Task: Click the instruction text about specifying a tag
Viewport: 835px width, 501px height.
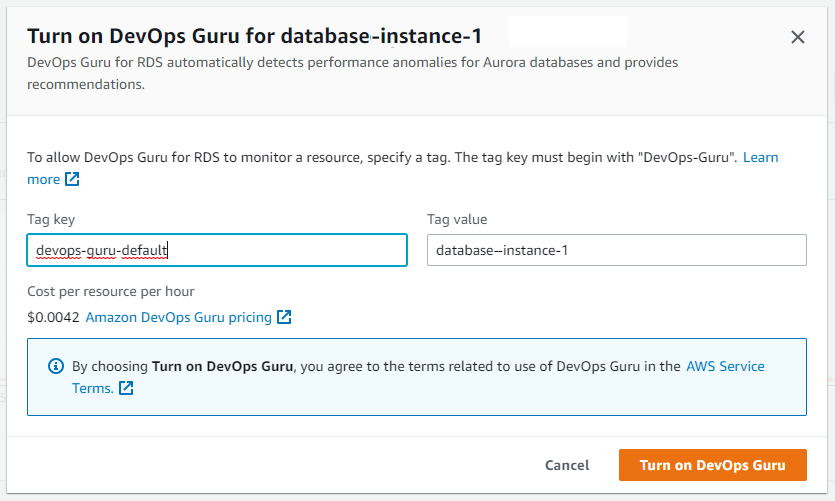Action: (380, 158)
